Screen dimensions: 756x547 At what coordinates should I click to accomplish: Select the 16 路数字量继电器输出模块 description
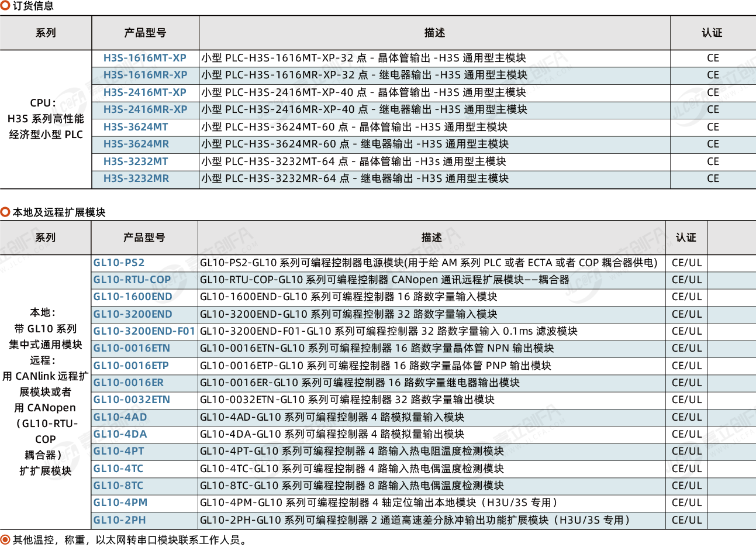coord(360,383)
